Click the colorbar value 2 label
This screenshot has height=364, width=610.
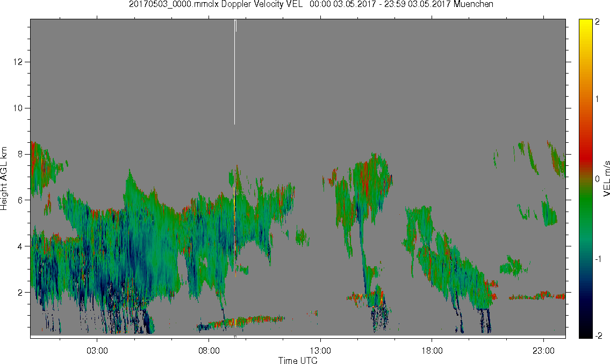coord(597,22)
